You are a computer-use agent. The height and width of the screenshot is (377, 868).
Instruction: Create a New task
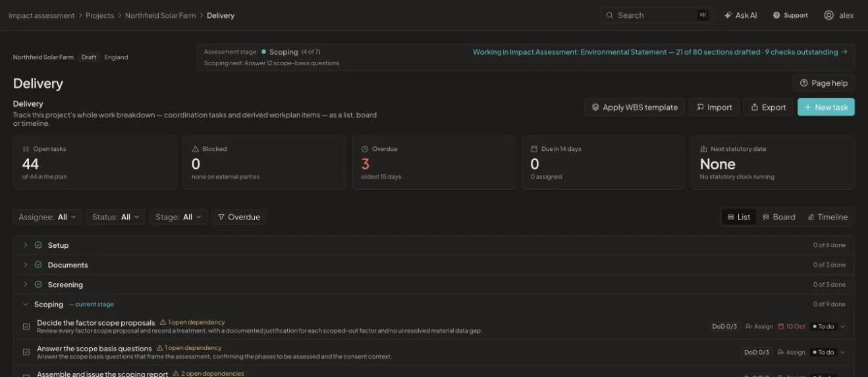(x=826, y=107)
